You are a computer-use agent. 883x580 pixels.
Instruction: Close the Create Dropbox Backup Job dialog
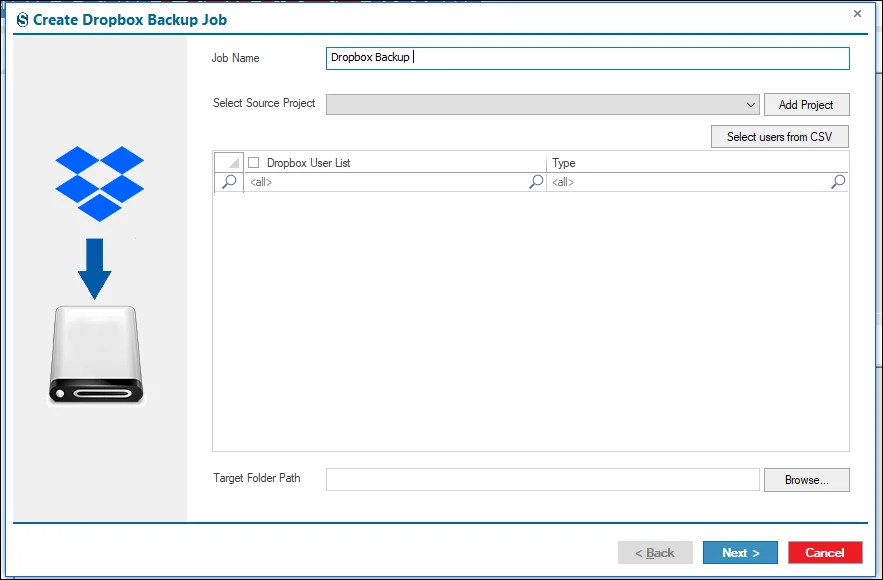pyautogui.click(x=857, y=14)
